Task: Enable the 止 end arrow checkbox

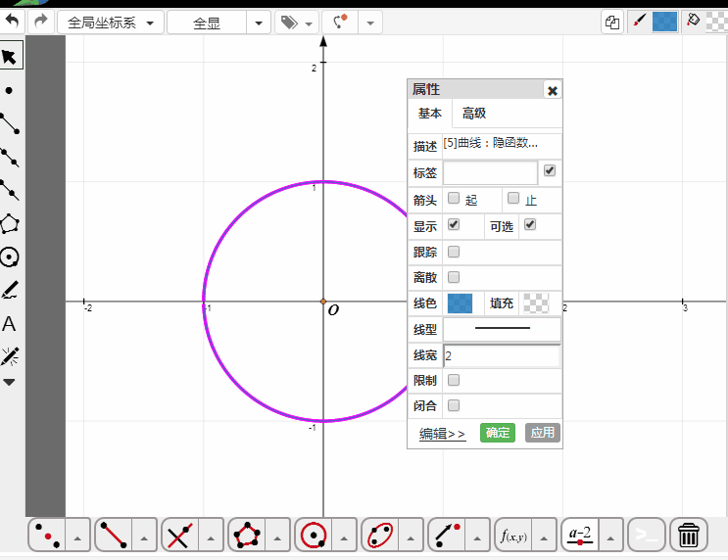Action: click(x=513, y=198)
